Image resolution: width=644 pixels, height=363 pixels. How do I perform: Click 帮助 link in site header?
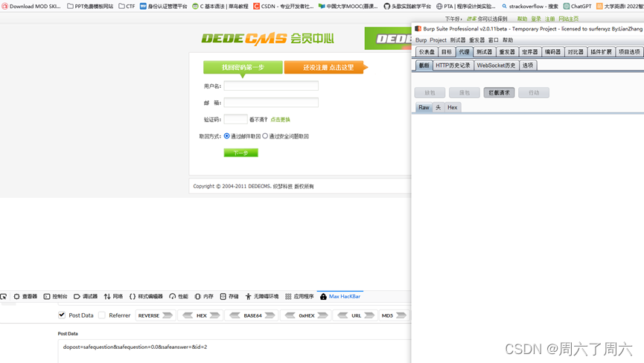coord(522,19)
